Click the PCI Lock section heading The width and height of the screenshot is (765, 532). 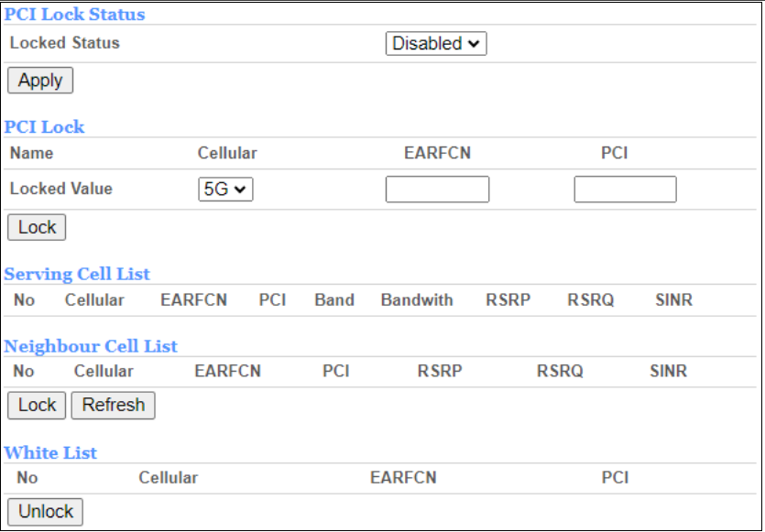pyautogui.click(x=45, y=127)
